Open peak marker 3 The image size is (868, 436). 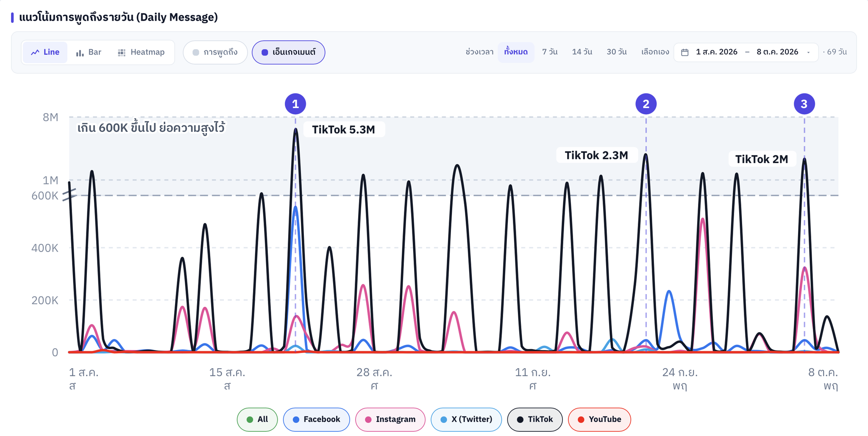click(x=804, y=104)
